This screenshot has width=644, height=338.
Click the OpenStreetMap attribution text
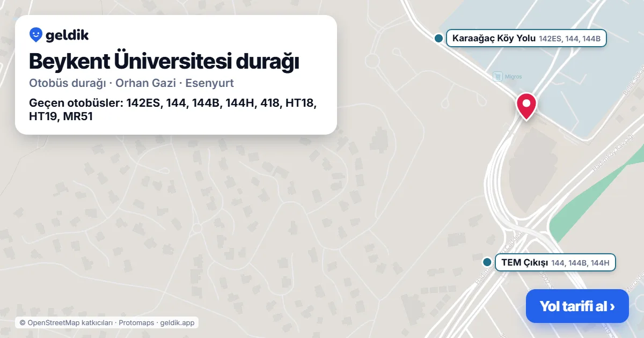107,322
